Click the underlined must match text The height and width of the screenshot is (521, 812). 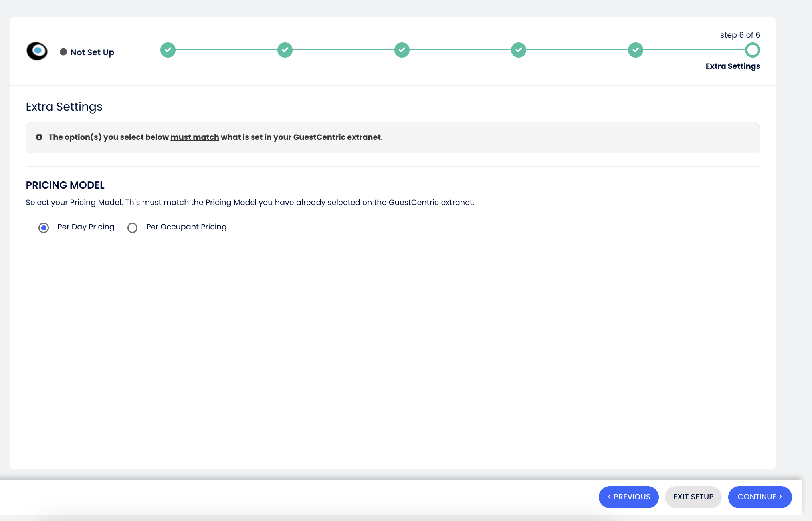coord(195,137)
